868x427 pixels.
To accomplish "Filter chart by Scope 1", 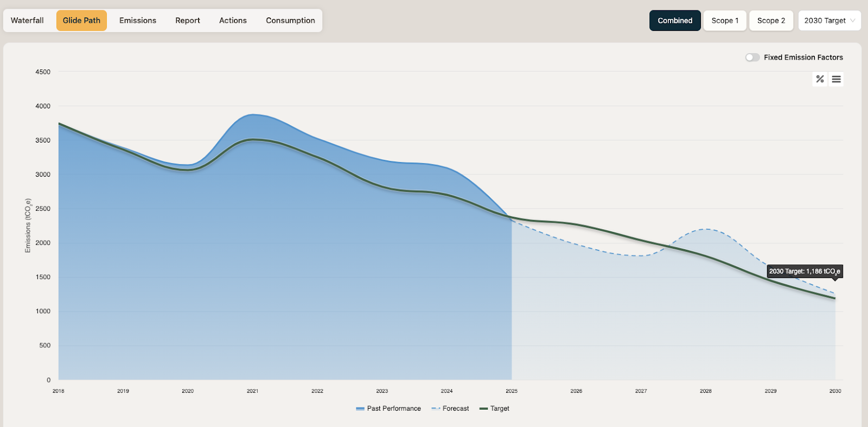I will (725, 21).
